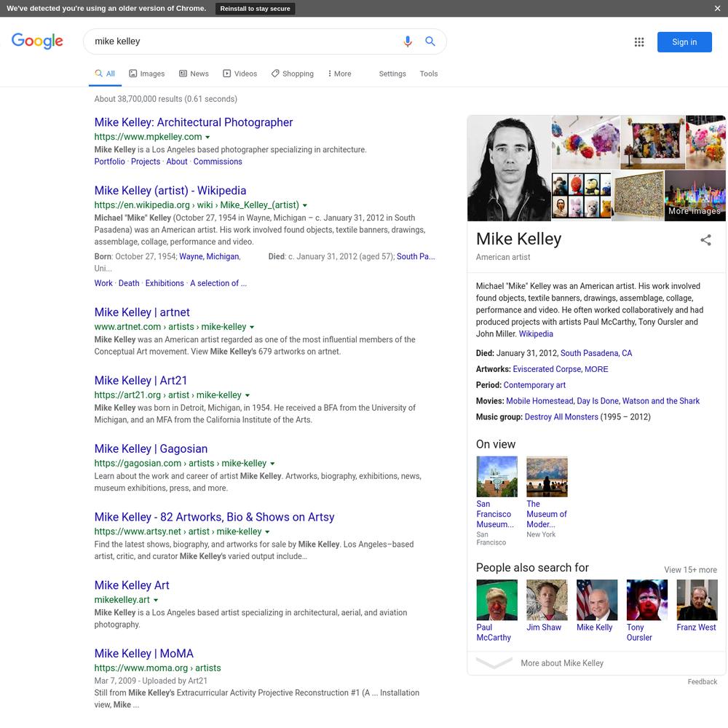Viewport: 728px width, 728px height.
Task: Open the Mike Kelley Art result
Action: pos(131,585)
